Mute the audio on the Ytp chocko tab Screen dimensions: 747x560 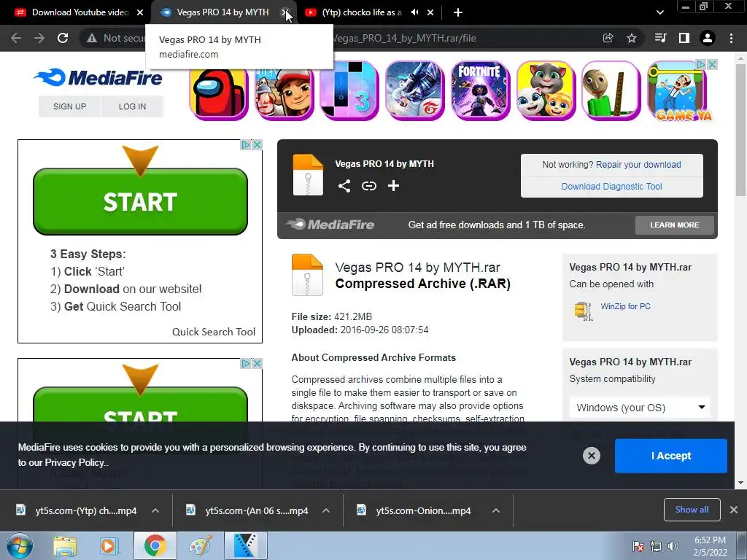(x=415, y=12)
